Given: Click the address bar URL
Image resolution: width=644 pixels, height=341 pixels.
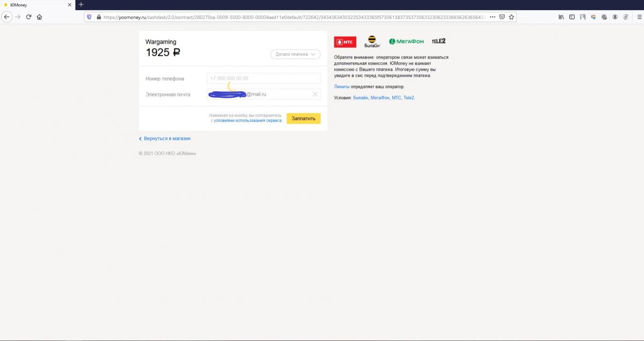Looking at the screenshot, I should click(294, 17).
